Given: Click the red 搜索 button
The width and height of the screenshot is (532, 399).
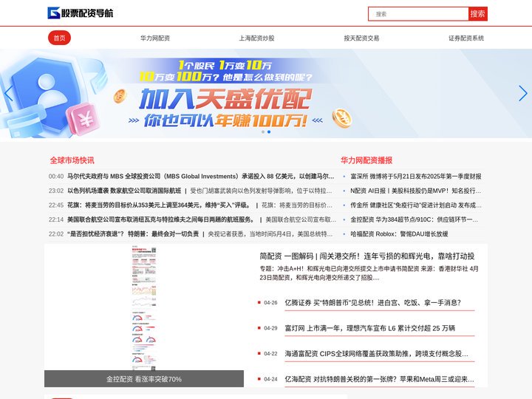Looking at the screenshot, I should coord(478,14).
